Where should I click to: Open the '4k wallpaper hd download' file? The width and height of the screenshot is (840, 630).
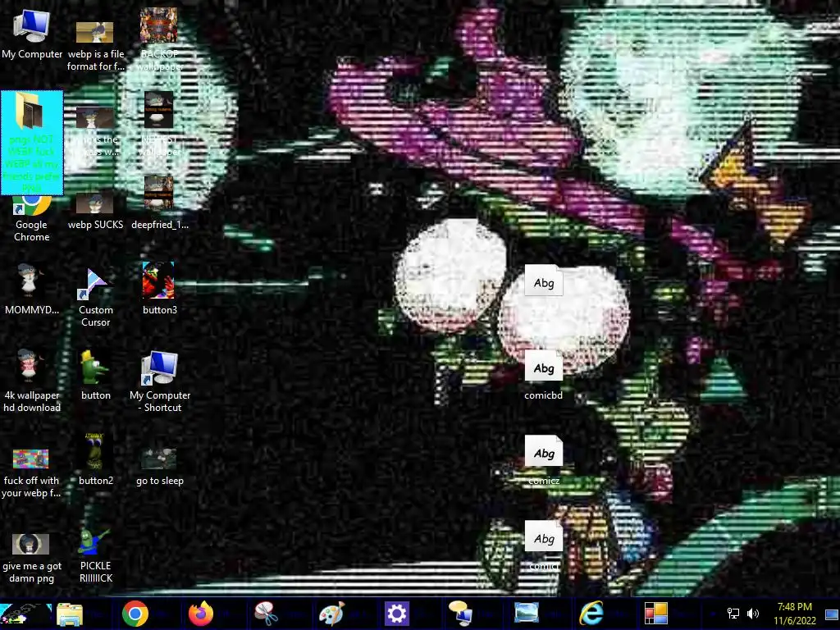32,381
